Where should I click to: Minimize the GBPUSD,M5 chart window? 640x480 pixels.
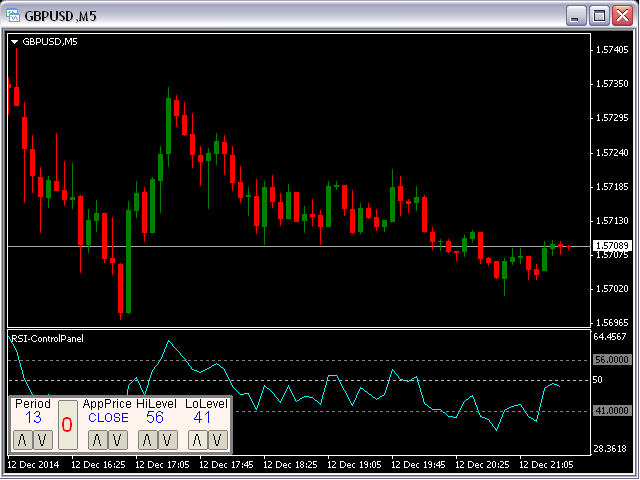[576, 16]
